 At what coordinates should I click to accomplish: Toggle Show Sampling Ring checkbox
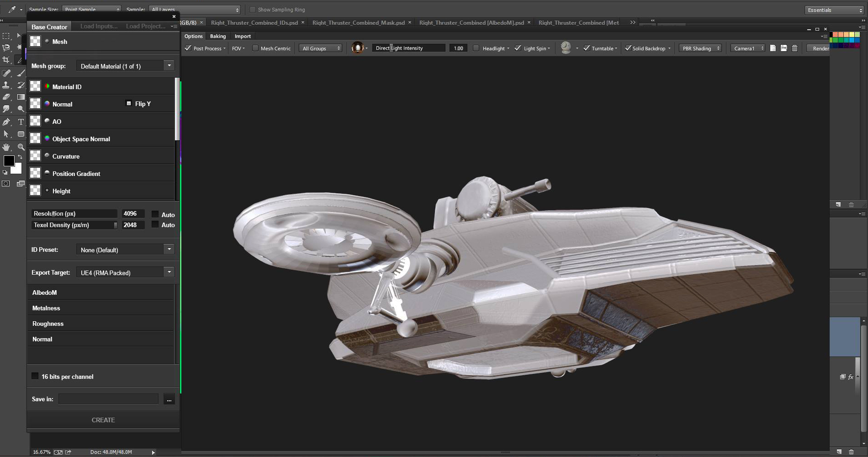(x=253, y=10)
